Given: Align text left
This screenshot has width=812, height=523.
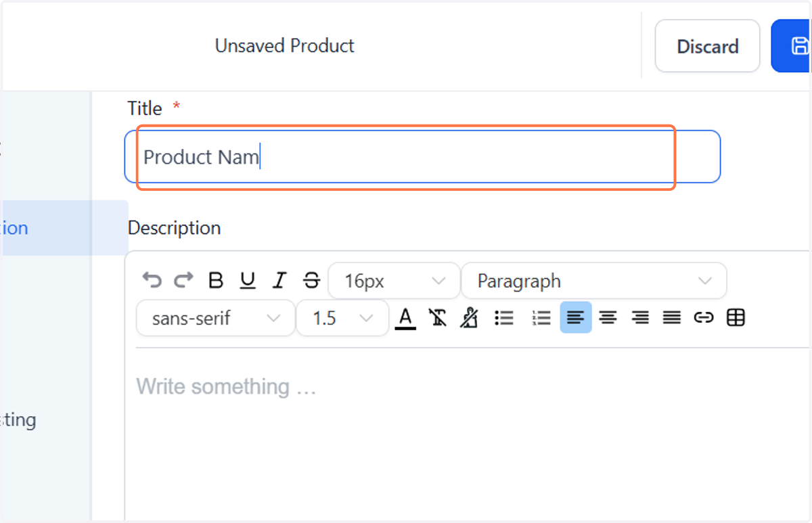Looking at the screenshot, I should 576,317.
